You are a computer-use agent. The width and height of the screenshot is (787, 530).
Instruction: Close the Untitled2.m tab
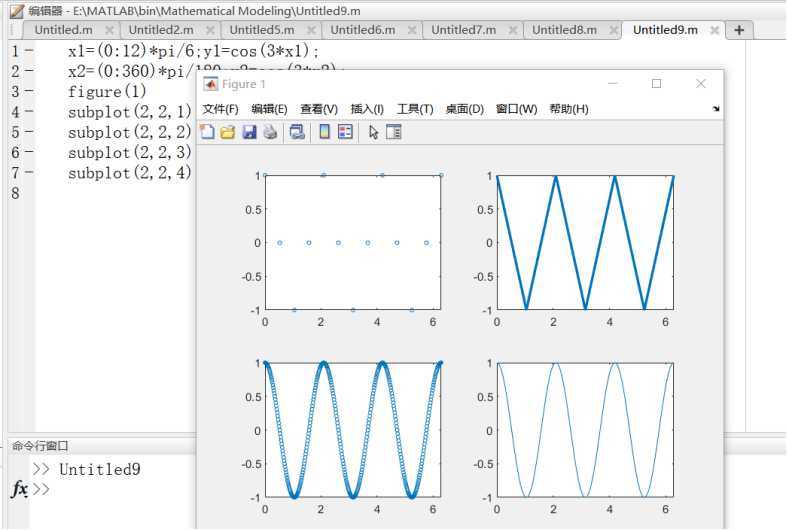(x=210, y=31)
